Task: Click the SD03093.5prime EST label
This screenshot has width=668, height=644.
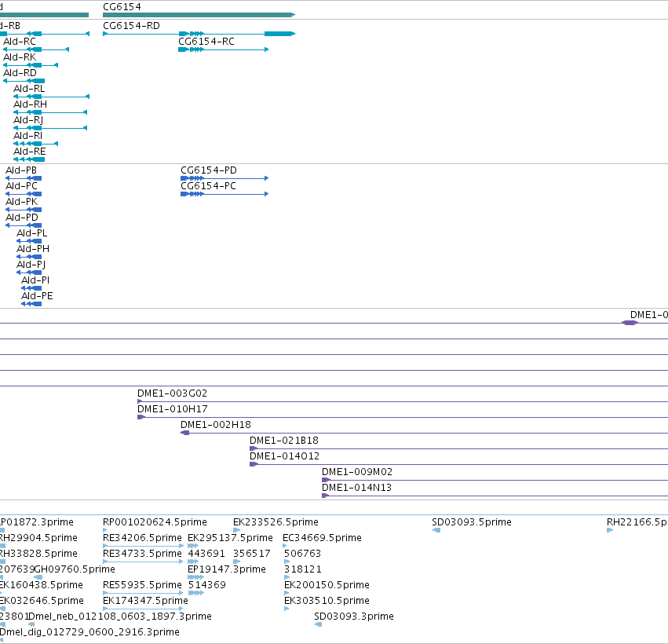Action: (x=472, y=522)
